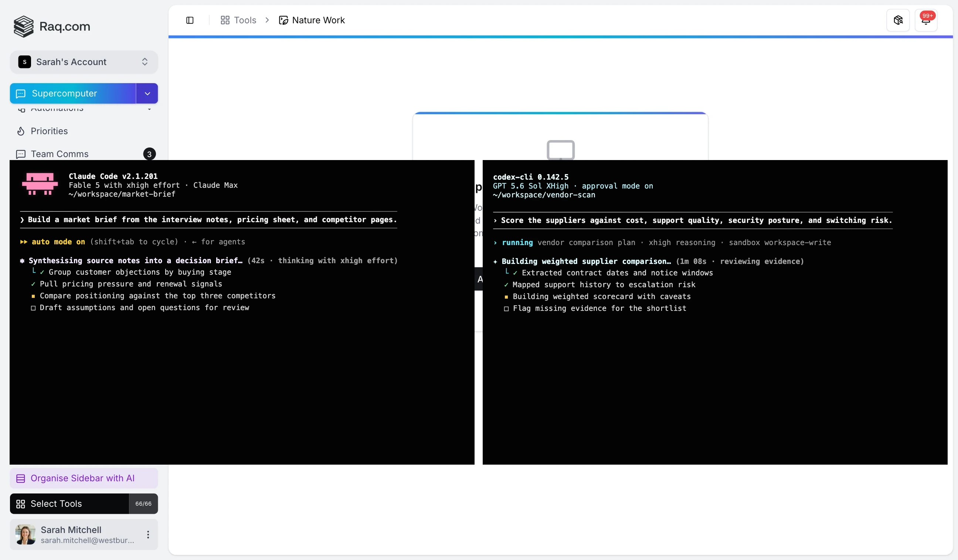This screenshot has height=560, width=958.
Task: Click the Select Tools button
Action: point(69,504)
